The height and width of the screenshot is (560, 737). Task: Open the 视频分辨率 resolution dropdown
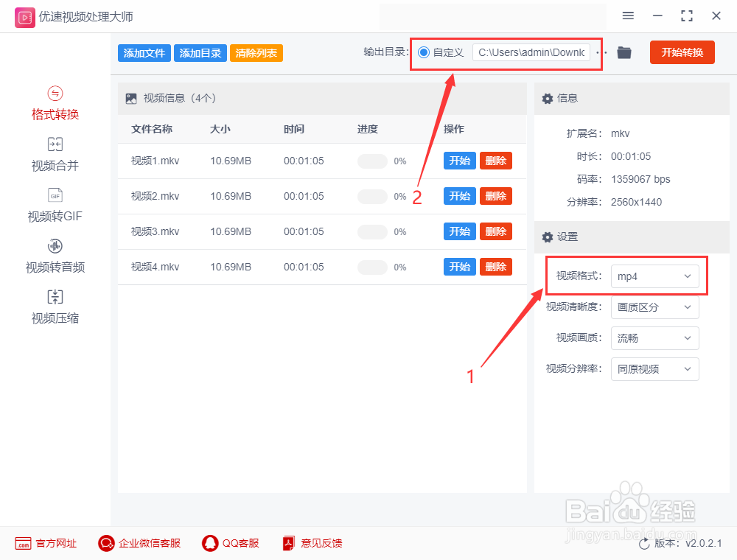654,368
